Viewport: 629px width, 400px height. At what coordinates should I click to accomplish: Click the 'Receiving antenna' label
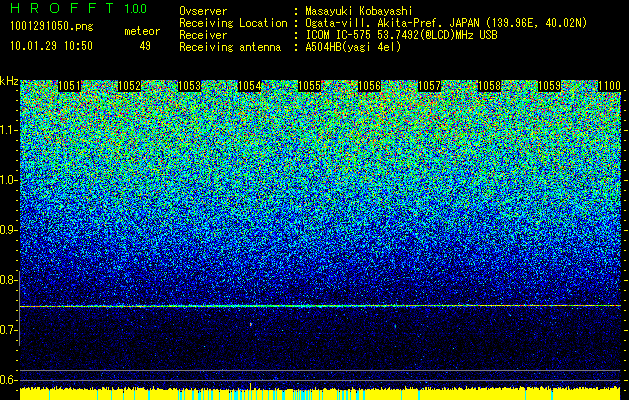(230, 47)
